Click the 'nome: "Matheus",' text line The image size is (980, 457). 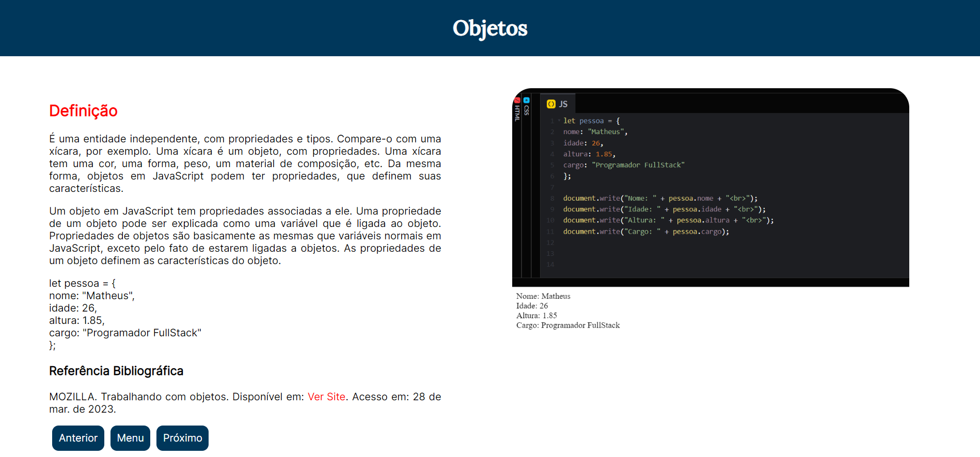(x=92, y=296)
